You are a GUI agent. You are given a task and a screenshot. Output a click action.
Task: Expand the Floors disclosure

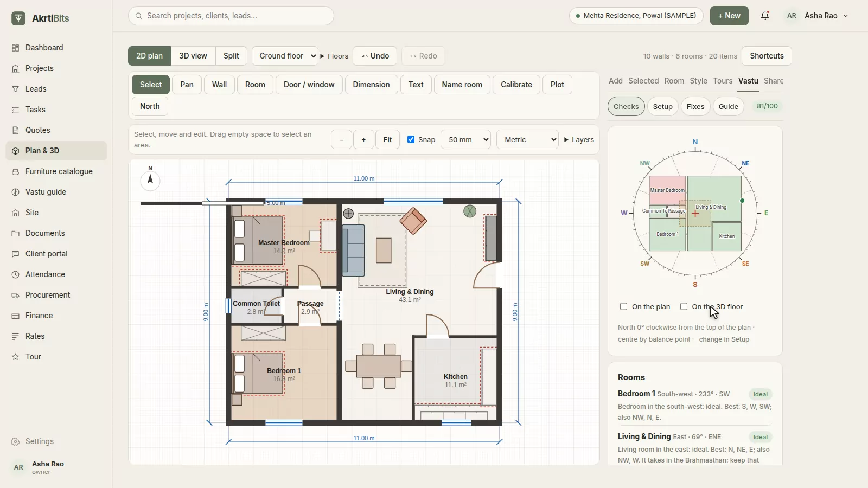[x=334, y=56]
